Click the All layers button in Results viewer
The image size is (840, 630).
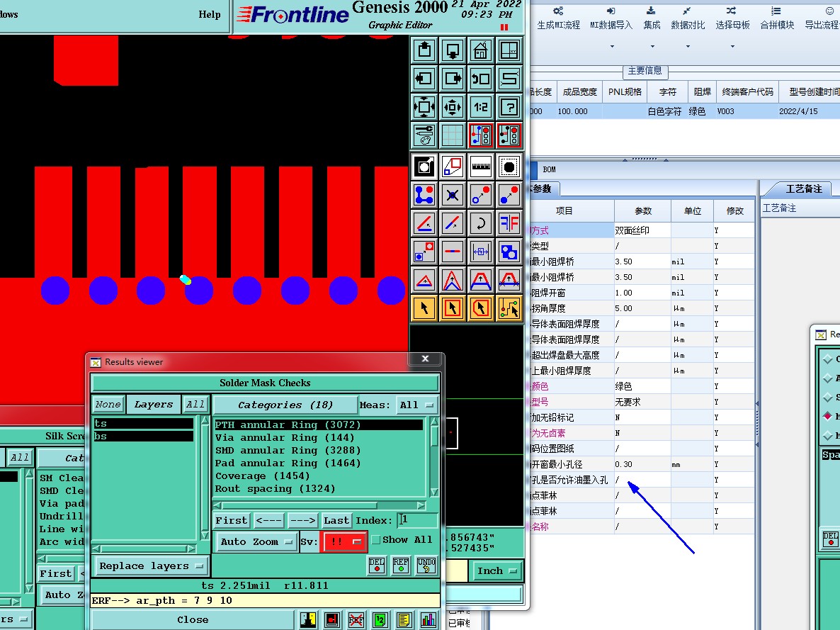(x=195, y=404)
